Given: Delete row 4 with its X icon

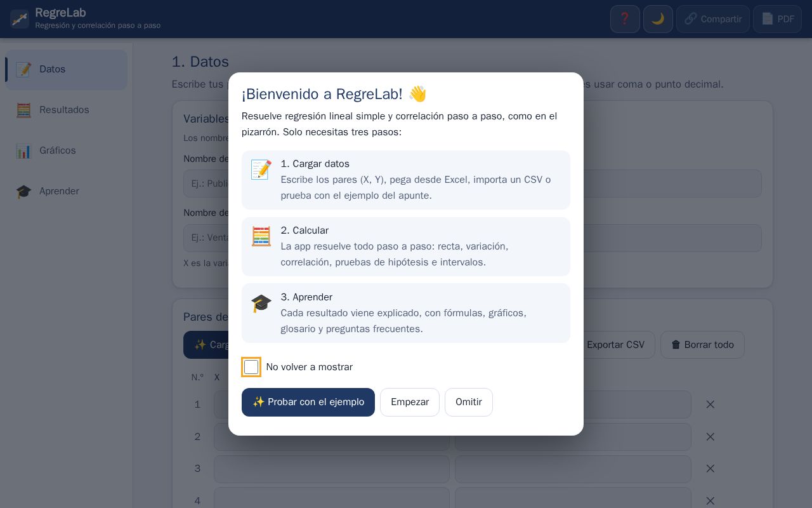Looking at the screenshot, I should [710, 501].
